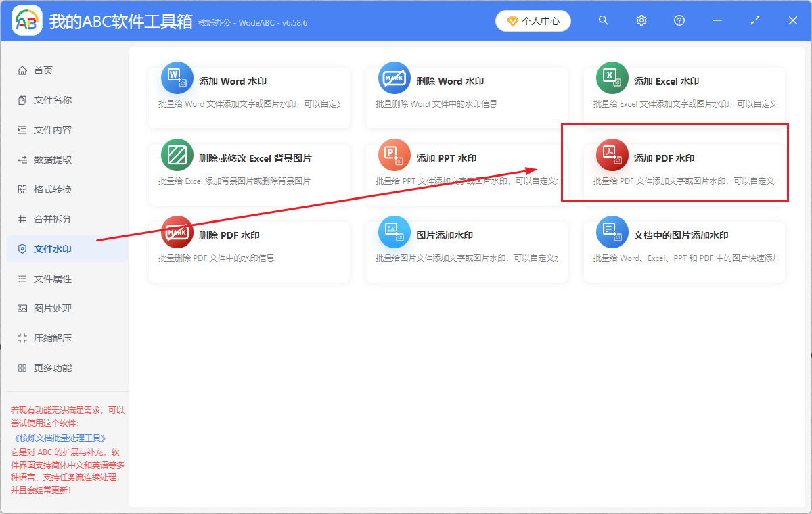Click the help question-mark icon
The image size is (812, 514).
point(679,20)
